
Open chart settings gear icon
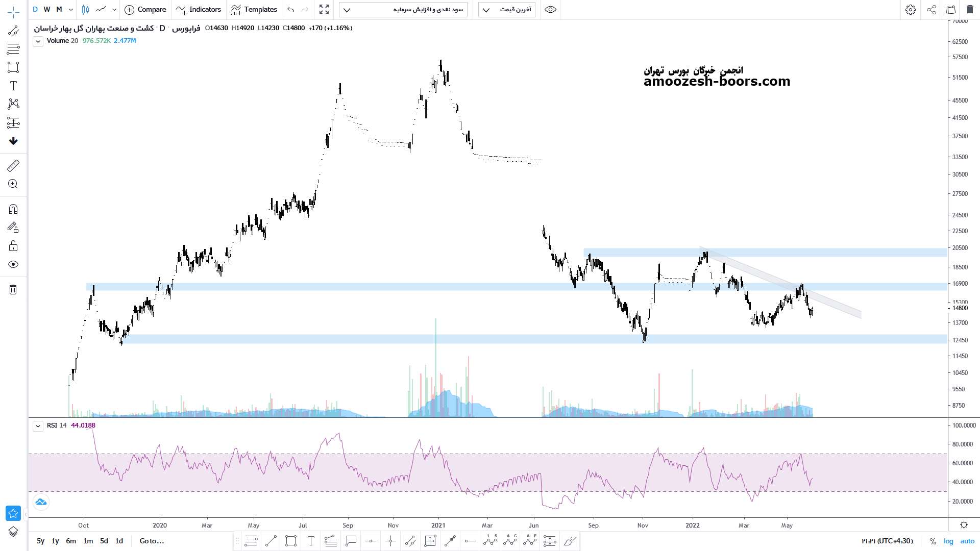pos(911,10)
